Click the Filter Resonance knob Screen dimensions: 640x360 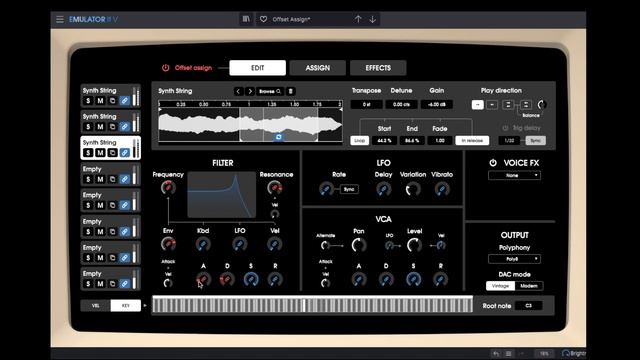point(275,188)
